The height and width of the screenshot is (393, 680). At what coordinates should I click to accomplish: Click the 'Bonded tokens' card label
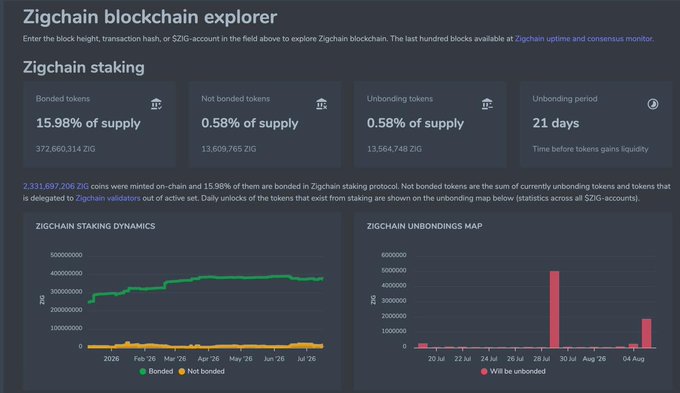click(63, 98)
